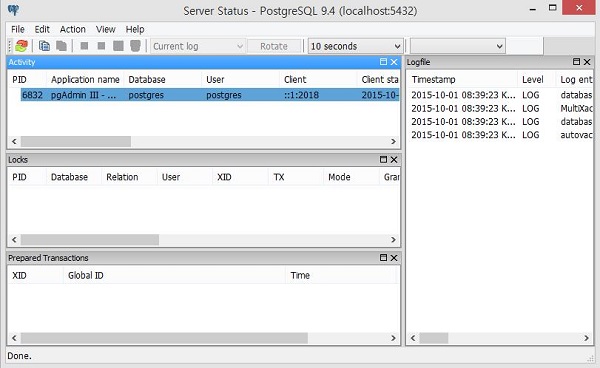The image size is (600, 368).
Task: Click the Locks TX column header
Action: click(295, 177)
